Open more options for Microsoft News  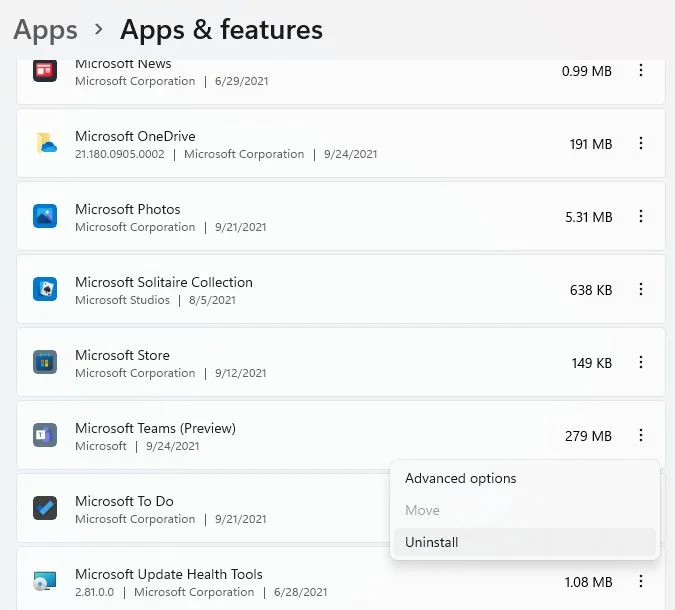[641, 70]
